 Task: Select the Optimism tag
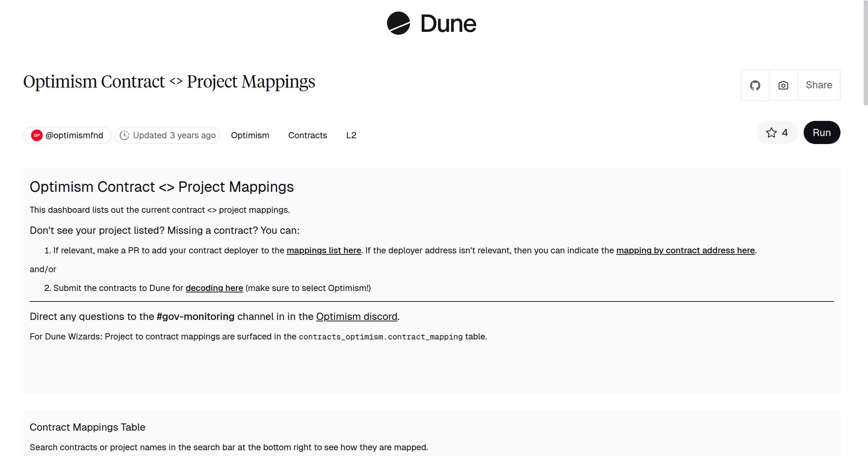coord(250,135)
